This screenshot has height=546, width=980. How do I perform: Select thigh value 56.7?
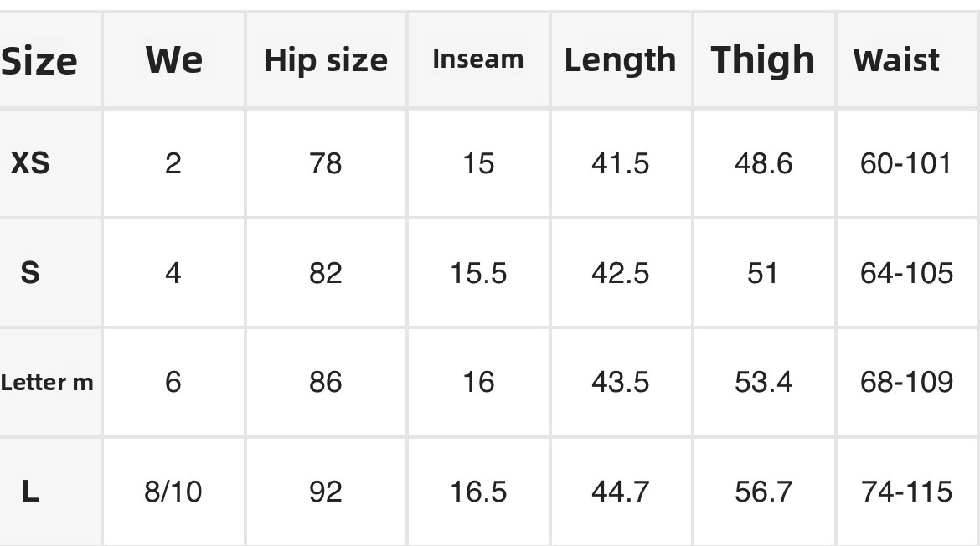763,492
